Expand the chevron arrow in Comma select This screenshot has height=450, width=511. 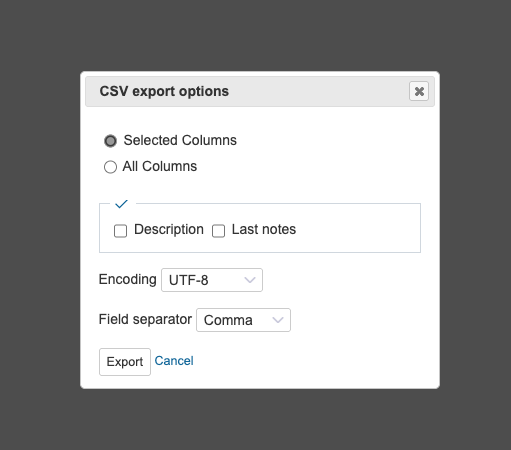tap(278, 320)
